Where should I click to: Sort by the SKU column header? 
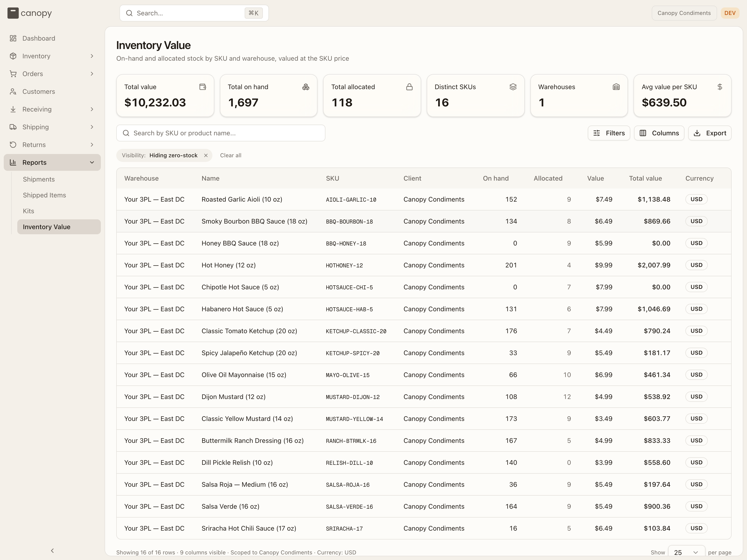pos(332,178)
